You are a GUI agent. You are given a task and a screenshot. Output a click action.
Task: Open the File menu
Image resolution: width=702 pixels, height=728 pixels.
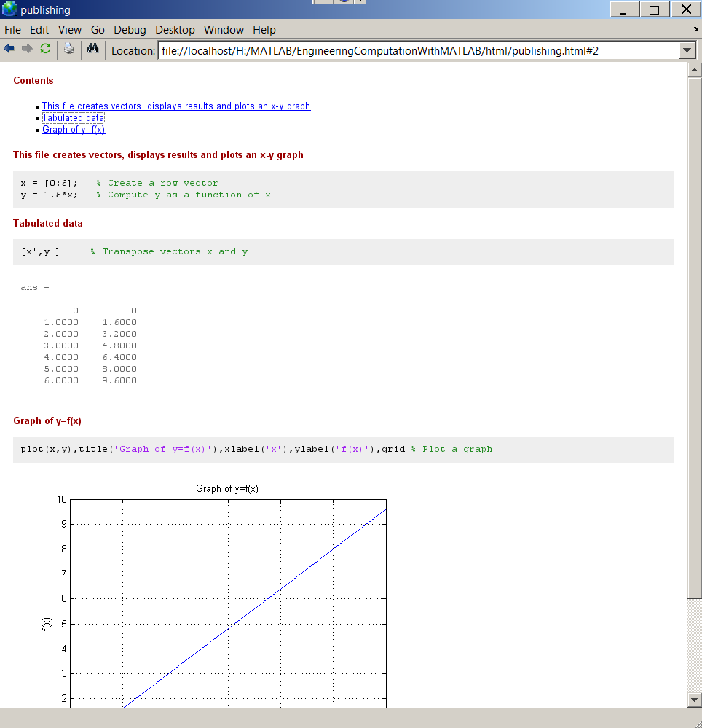12,30
